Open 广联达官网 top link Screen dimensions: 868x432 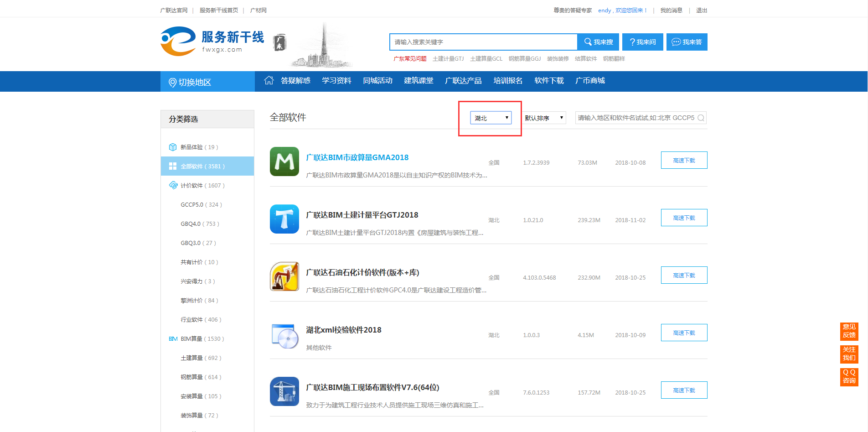pyautogui.click(x=174, y=10)
